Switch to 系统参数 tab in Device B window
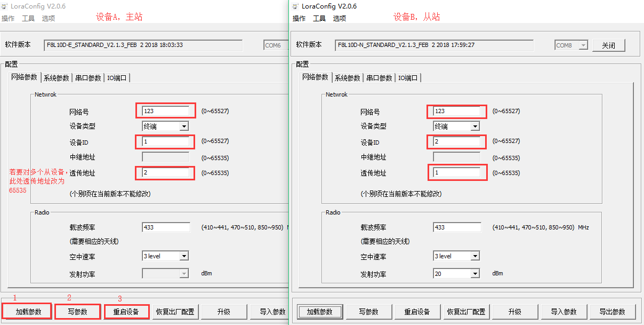Image resolution: width=644 pixels, height=325 pixels. coord(348,78)
